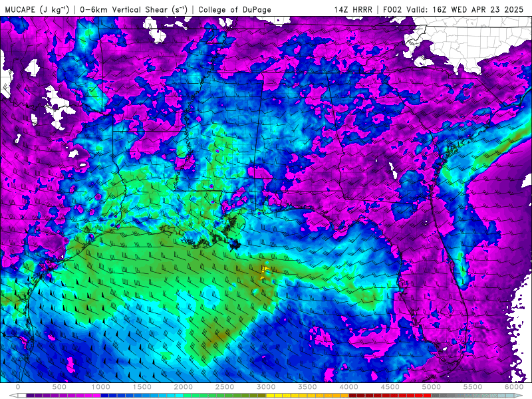Click the "MUCAPE (J kg⁻¹)" title text
This screenshot has width=532, height=399.
[x=37, y=9]
